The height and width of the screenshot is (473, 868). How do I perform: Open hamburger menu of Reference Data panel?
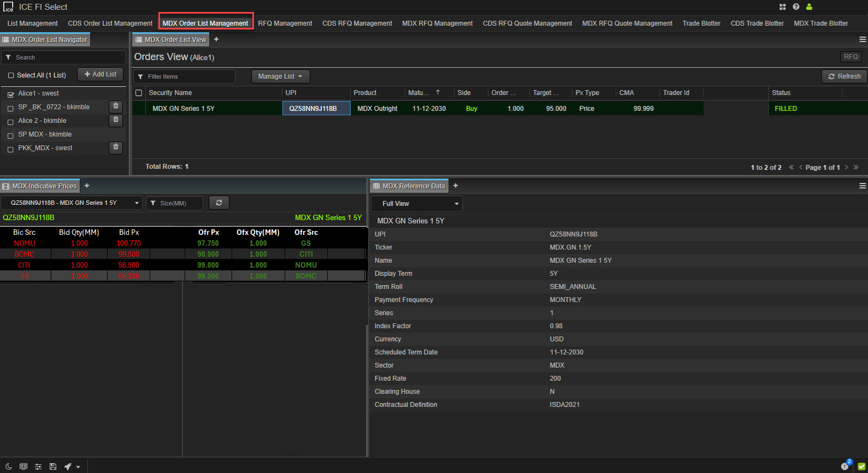(x=863, y=186)
